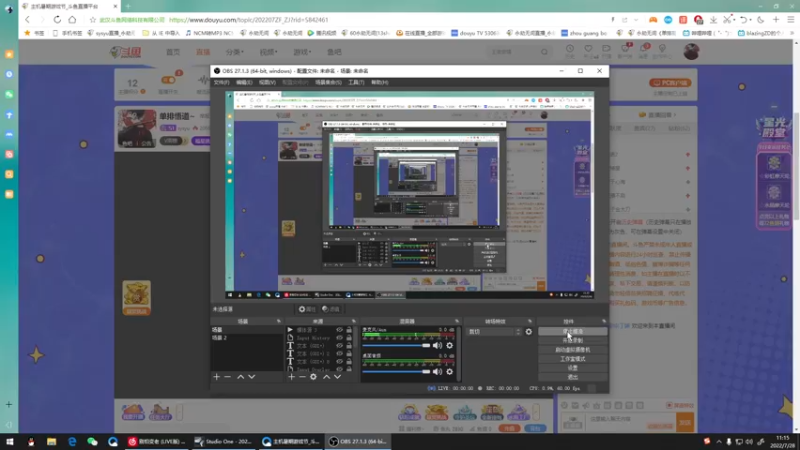The image size is (800, 450).
Task: Select scene 2 in the Scenes list
Action: pyautogui.click(x=247, y=338)
